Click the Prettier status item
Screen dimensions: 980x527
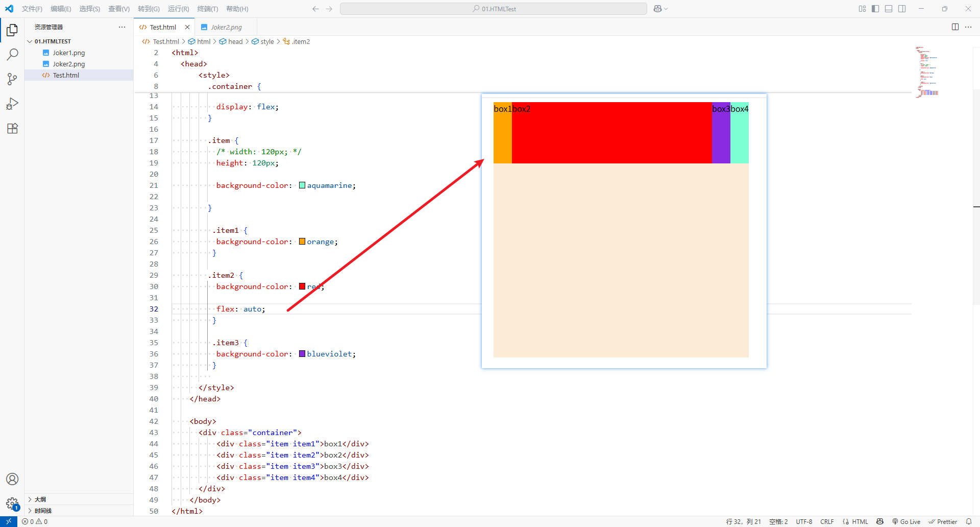[943, 521]
